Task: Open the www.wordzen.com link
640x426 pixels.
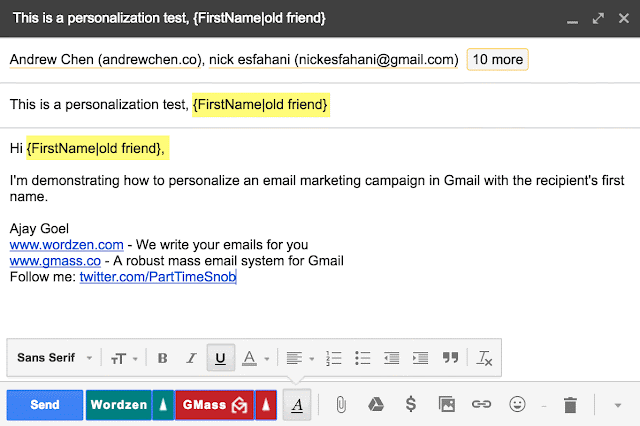Action: pos(66,245)
